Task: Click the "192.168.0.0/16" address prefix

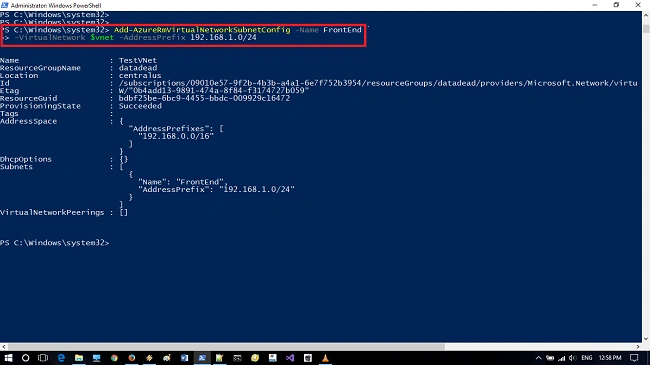Action: (176, 136)
